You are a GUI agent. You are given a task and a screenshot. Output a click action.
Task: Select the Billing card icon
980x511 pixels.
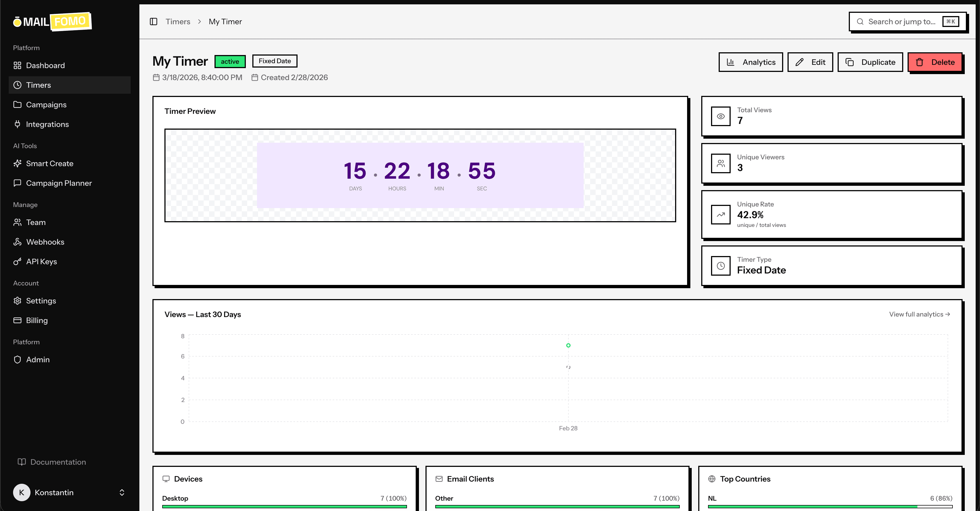17,320
